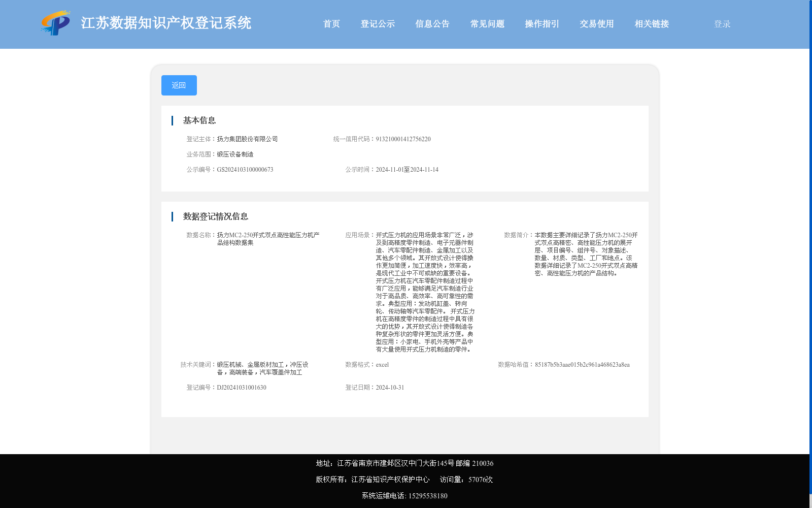Open the 登记公示 menu item

[378, 24]
